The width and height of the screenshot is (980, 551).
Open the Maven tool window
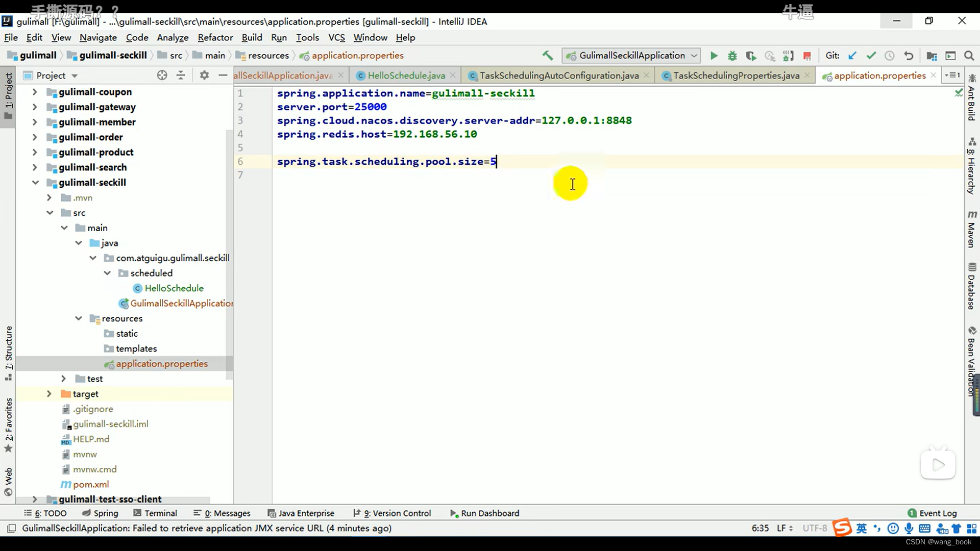tap(972, 229)
